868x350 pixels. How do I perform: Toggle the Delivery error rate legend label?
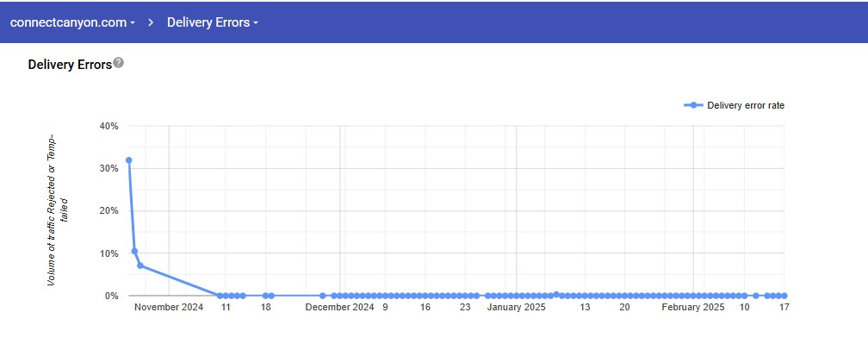click(745, 105)
